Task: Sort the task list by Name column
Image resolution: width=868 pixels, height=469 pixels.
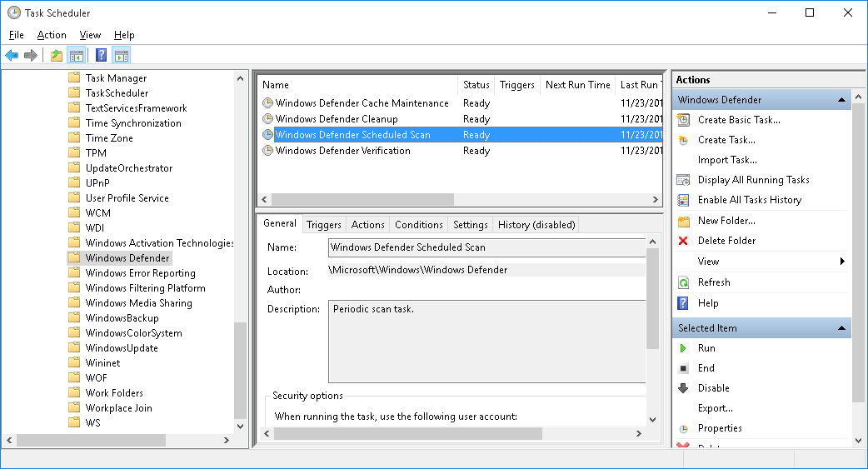Action: coord(358,85)
